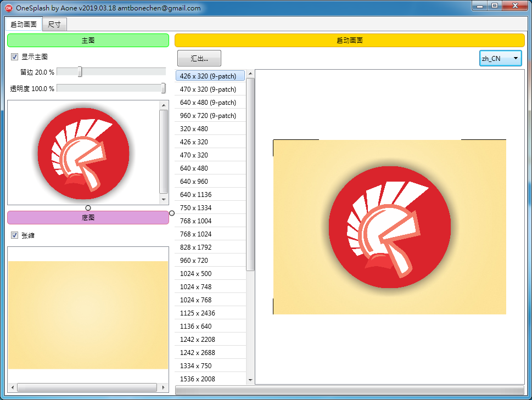Click the beige background image thumbnail
This screenshot has height=400, width=532.
88,315
